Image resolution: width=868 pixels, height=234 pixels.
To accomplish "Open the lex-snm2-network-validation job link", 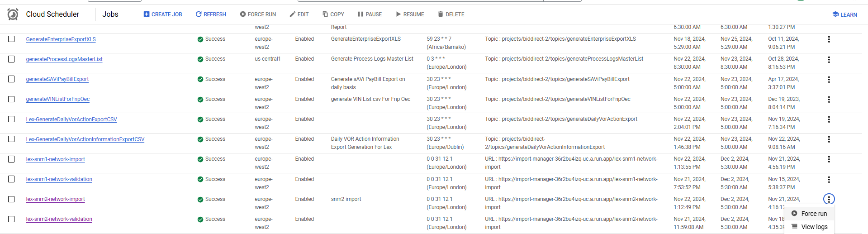I will click(x=59, y=219).
